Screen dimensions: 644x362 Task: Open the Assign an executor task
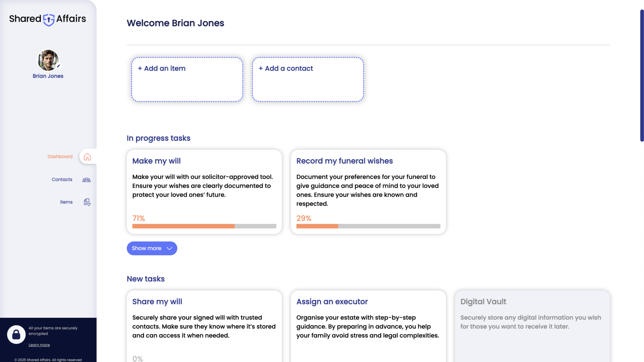[x=368, y=326]
